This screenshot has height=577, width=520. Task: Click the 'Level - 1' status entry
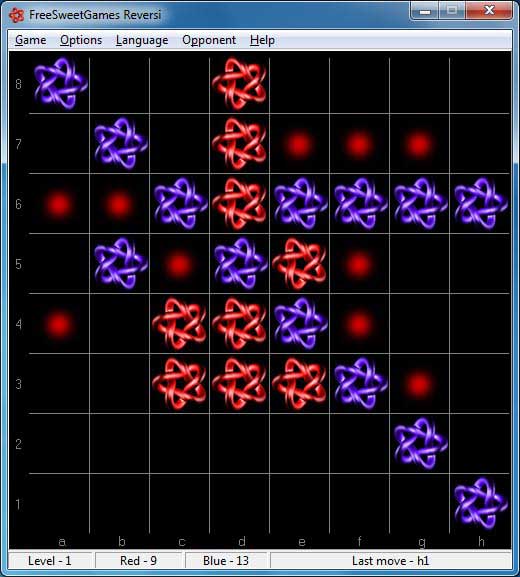pos(50,561)
